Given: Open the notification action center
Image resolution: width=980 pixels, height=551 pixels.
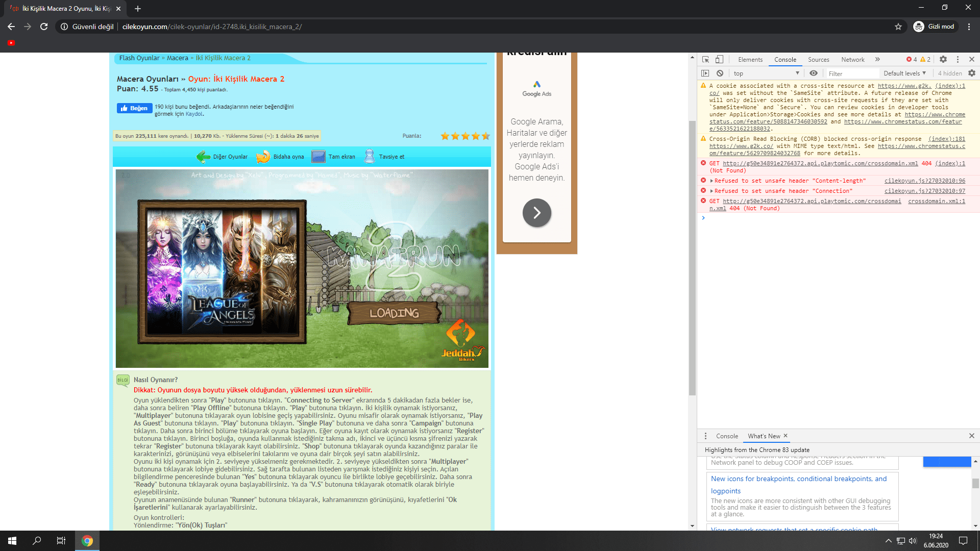Looking at the screenshot, I should pyautogui.click(x=963, y=541).
